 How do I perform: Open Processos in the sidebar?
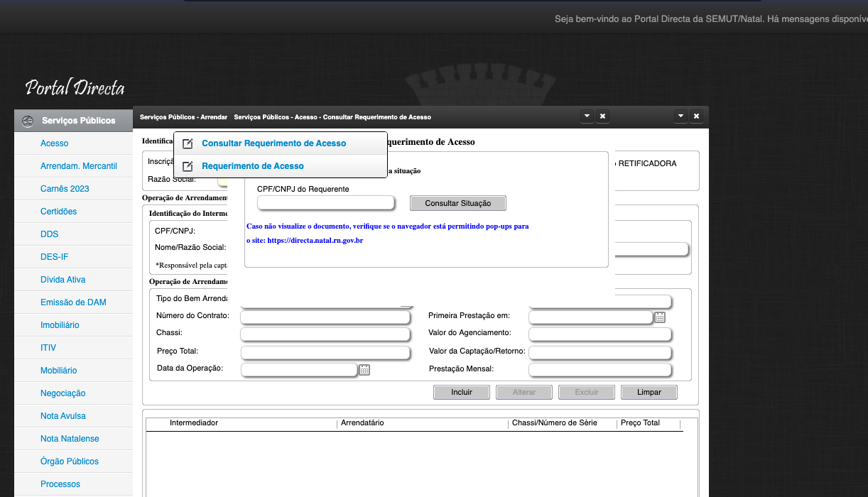point(60,484)
